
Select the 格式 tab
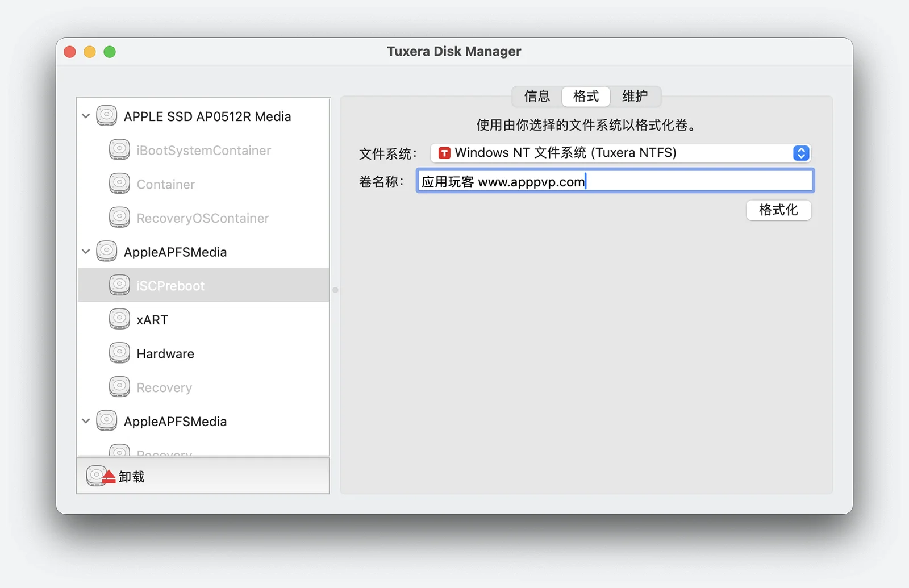pyautogui.click(x=586, y=96)
